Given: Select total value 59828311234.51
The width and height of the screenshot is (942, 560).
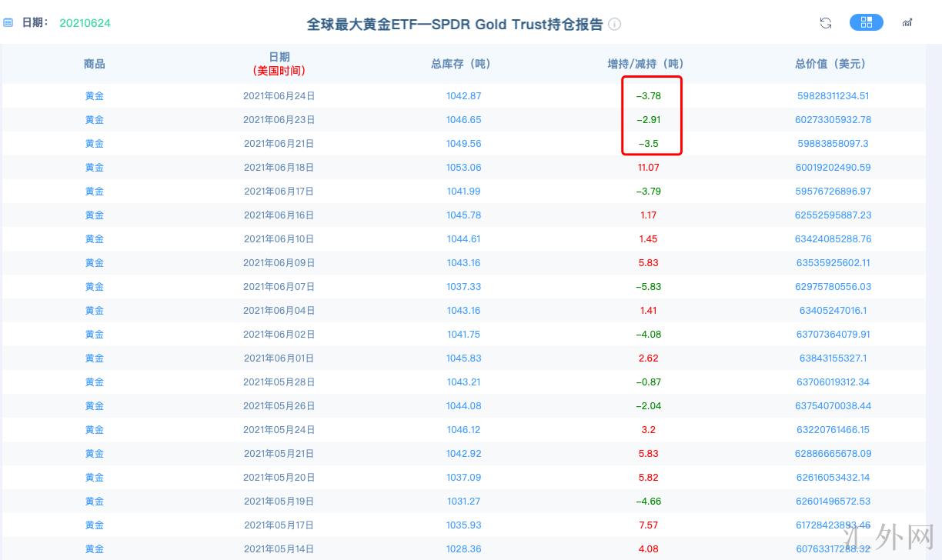Looking at the screenshot, I should click(835, 96).
